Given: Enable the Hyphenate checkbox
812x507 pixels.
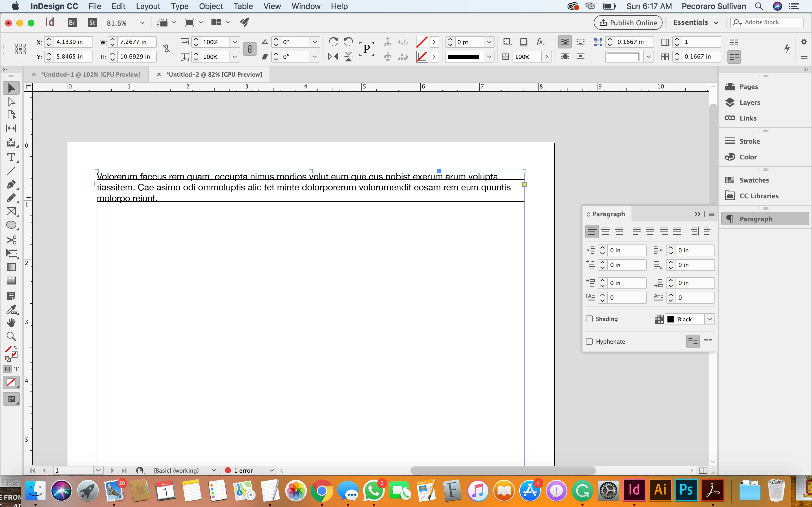Looking at the screenshot, I should tap(589, 341).
